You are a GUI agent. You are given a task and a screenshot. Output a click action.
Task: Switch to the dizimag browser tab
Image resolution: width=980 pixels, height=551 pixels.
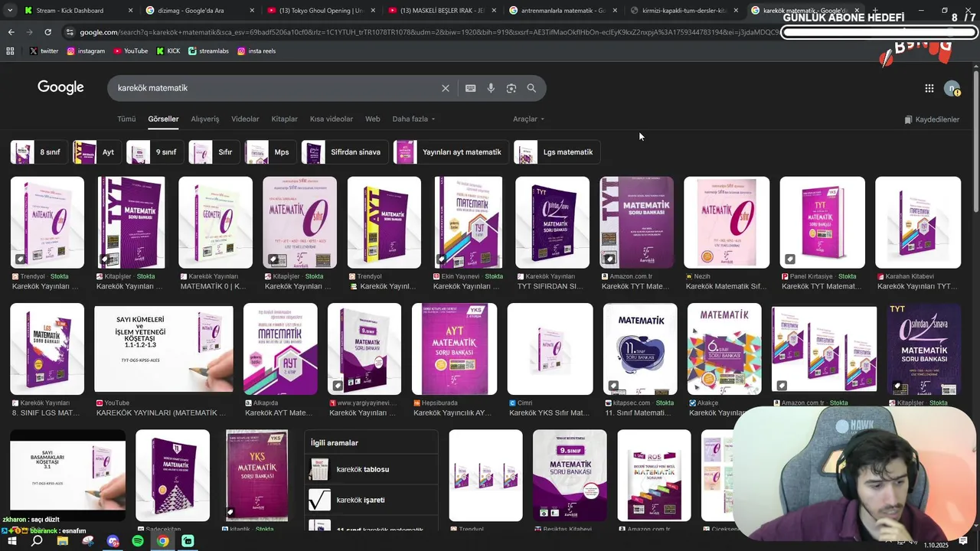[199, 11]
